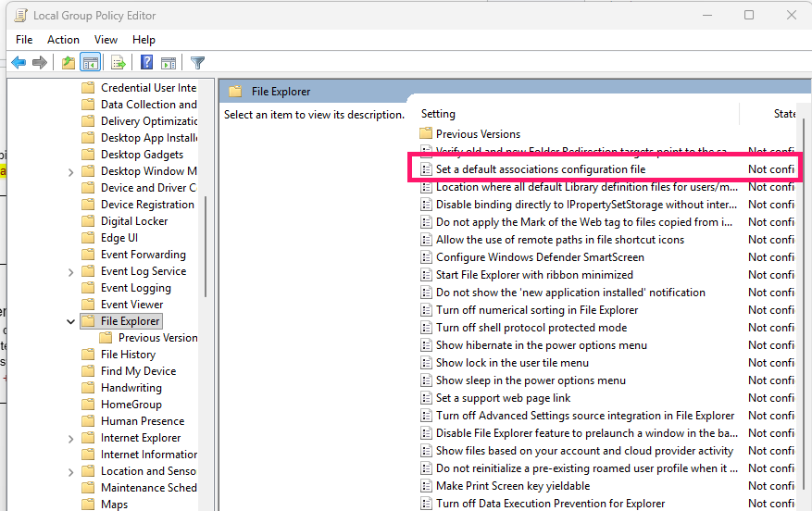Select Device Registration in the tree

[147, 205]
